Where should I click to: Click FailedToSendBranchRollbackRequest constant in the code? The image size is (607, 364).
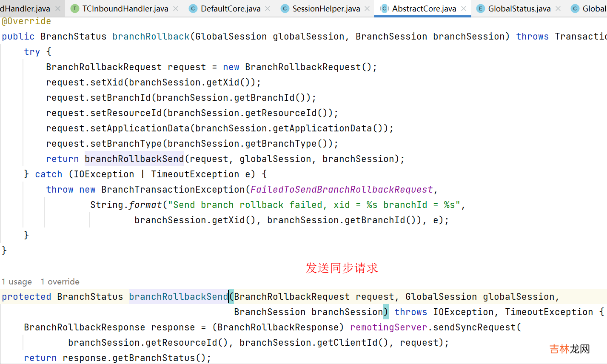(342, 190)
